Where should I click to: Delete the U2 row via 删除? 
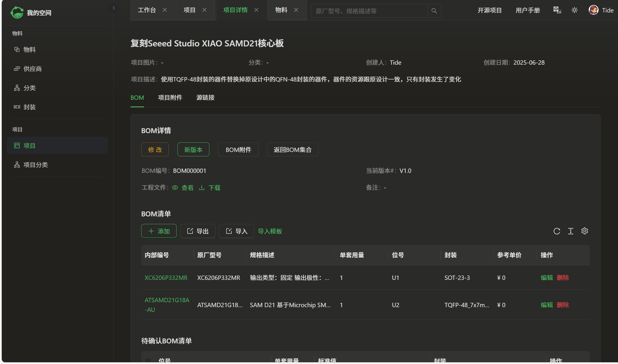click(x=563, y=305)
